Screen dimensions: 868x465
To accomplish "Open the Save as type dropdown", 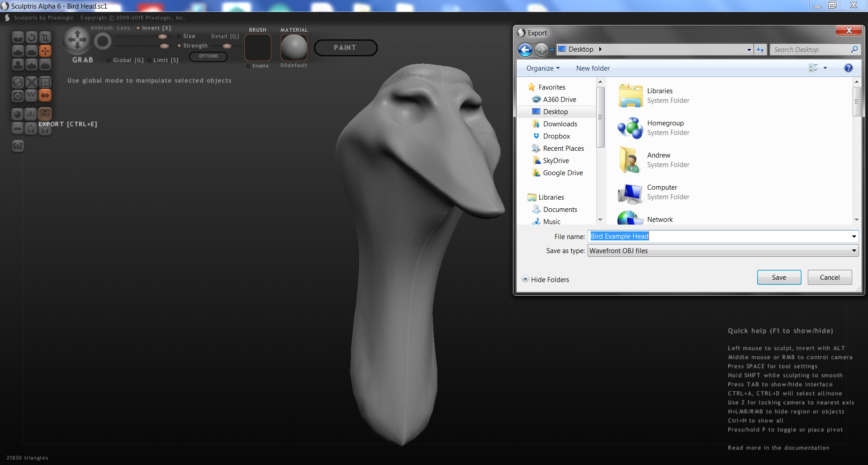I will click(x=723, y=251).
